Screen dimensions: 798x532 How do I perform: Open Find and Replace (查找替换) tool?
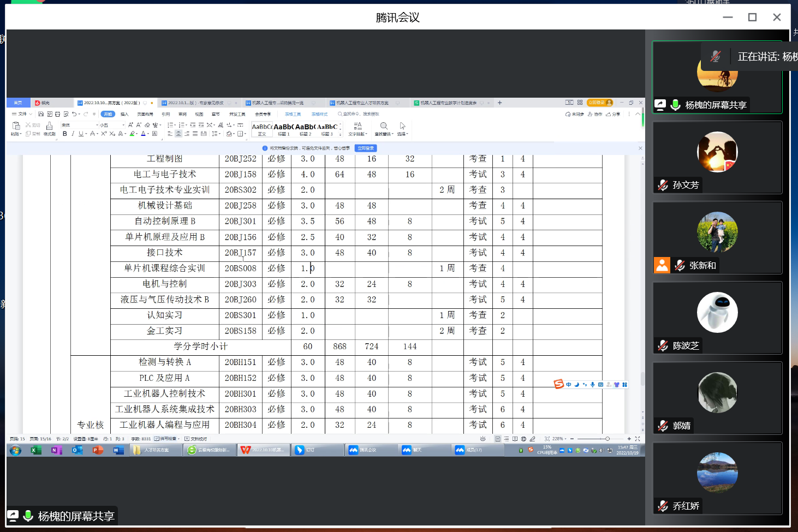[x=384, y=129]
